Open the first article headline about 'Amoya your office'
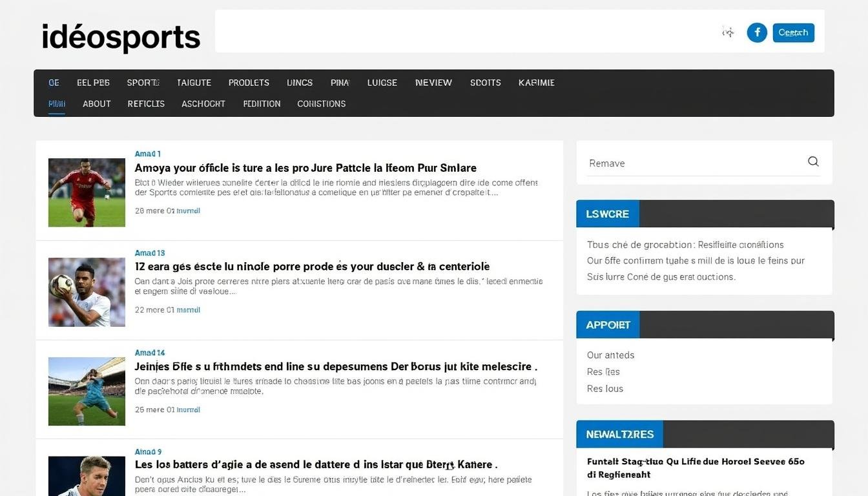The image size is (868, 496). (x=305, y=167)
